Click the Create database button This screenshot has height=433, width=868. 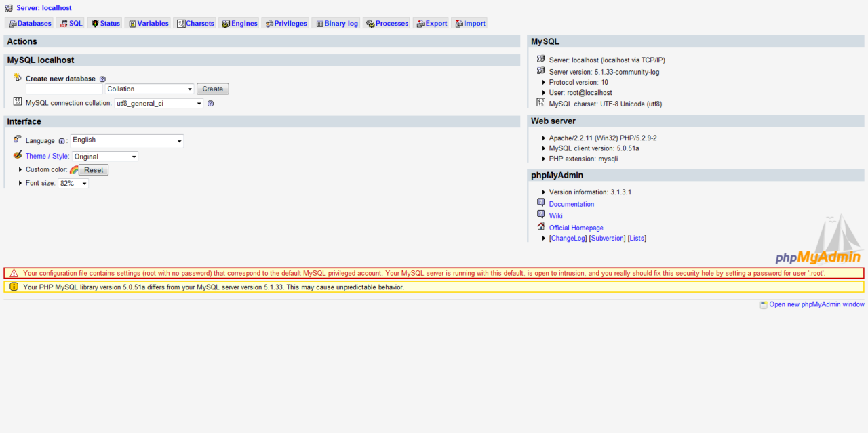click(213, 89)
